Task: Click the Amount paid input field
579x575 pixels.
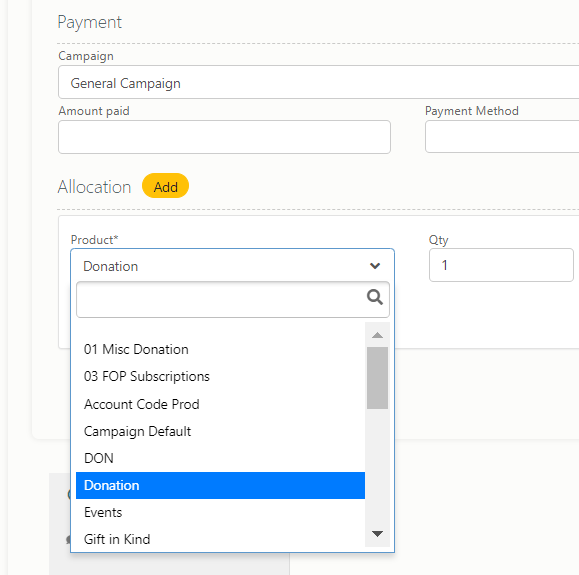Action: 224,137
